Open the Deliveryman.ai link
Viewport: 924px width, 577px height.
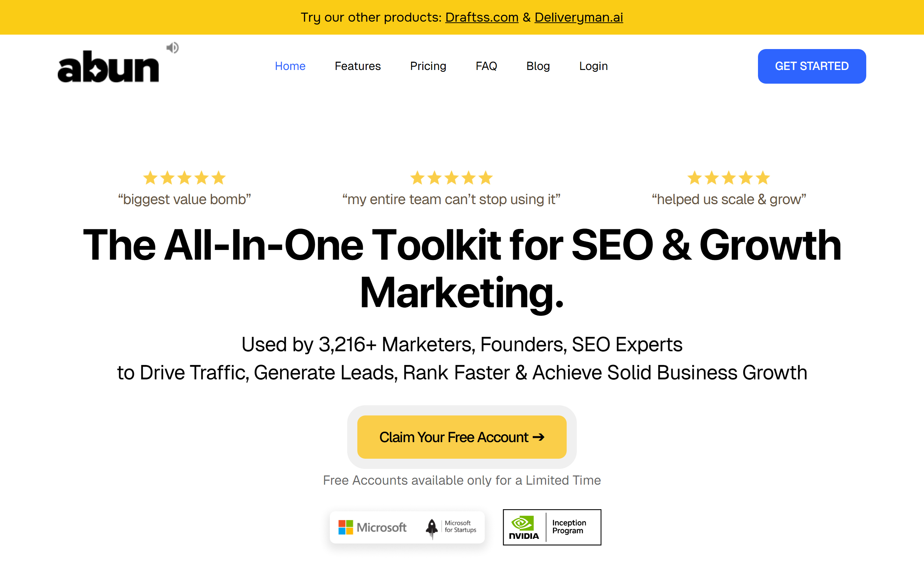click(x=579, y=17)
